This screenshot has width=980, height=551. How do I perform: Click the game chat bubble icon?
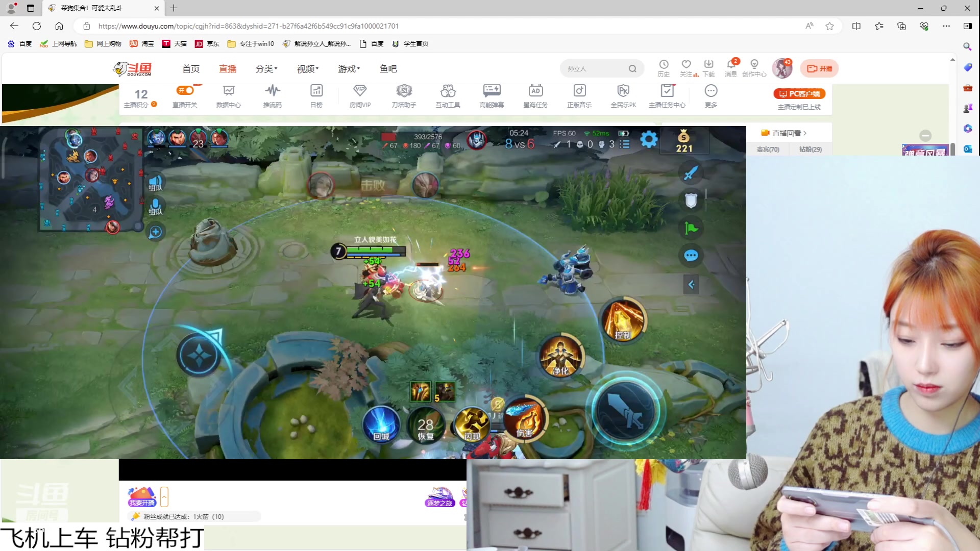tap(691, 255)
